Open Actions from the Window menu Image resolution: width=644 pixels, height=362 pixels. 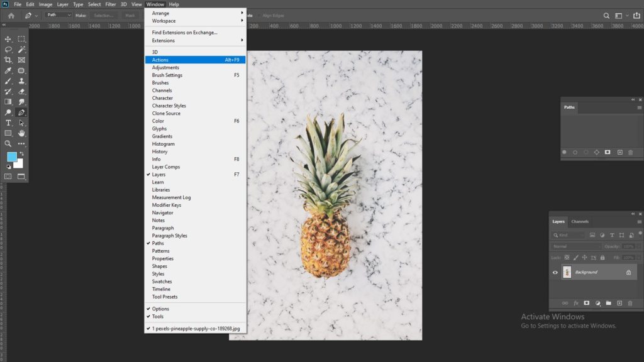195,60
